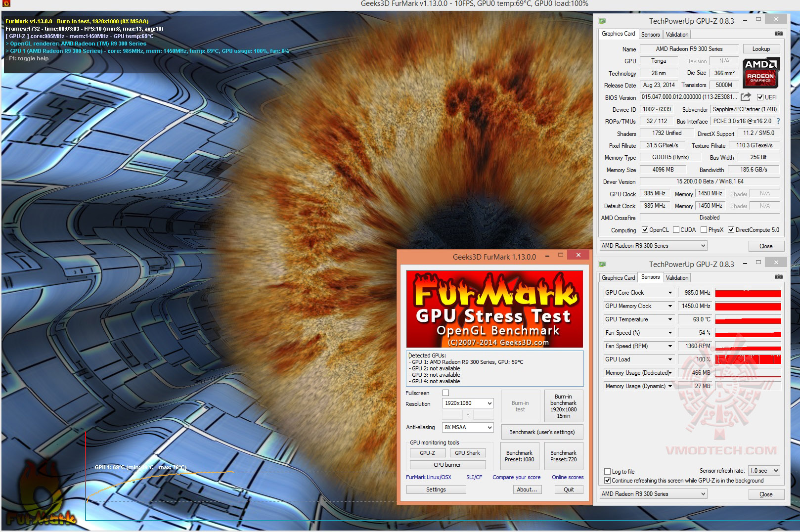The height and width of the screenshot is (532, 800).
Task: Click the screenshot camera icon in the upper GPU-Z window
Action: [x=778, y=34]
